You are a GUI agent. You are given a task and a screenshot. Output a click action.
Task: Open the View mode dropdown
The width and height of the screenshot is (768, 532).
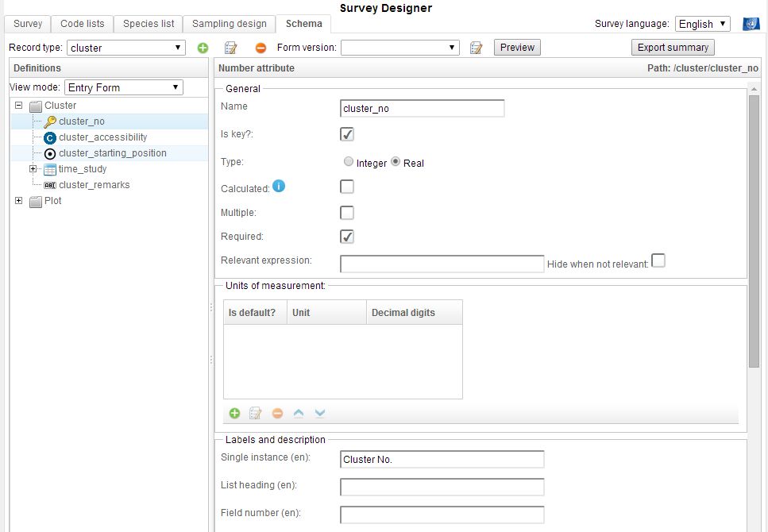point(123,87)
